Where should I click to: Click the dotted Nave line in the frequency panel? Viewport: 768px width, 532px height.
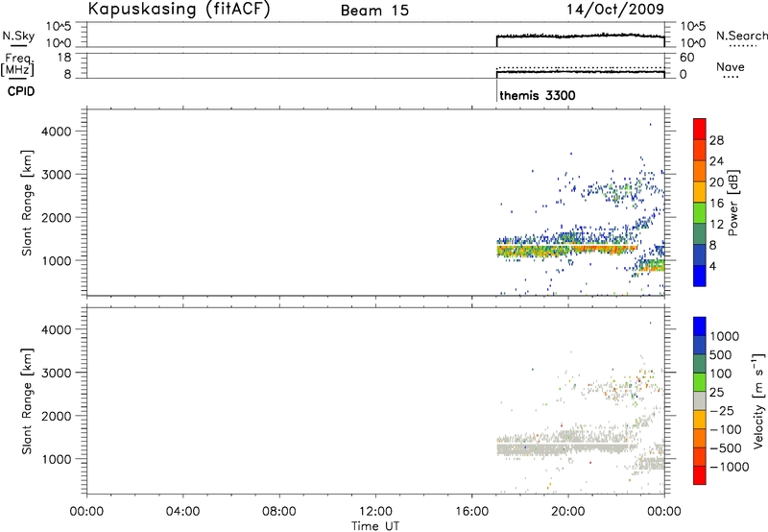coord(581,67)
